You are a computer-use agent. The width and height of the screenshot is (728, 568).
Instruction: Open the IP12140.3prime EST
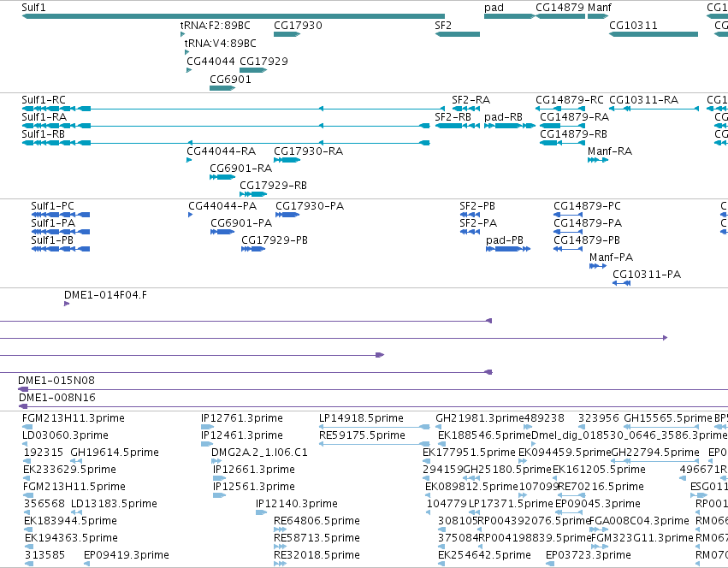(x=262, y=512)
